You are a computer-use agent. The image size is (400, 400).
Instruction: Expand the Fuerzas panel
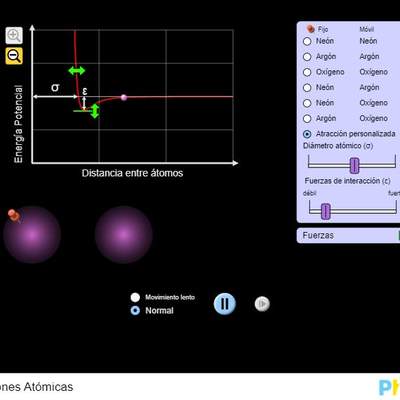tap(348, 236)
